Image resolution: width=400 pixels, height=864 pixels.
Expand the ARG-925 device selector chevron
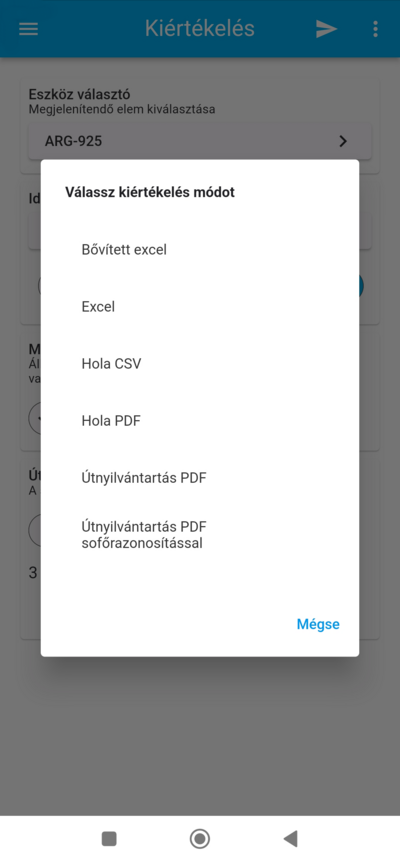click(343, 142)
